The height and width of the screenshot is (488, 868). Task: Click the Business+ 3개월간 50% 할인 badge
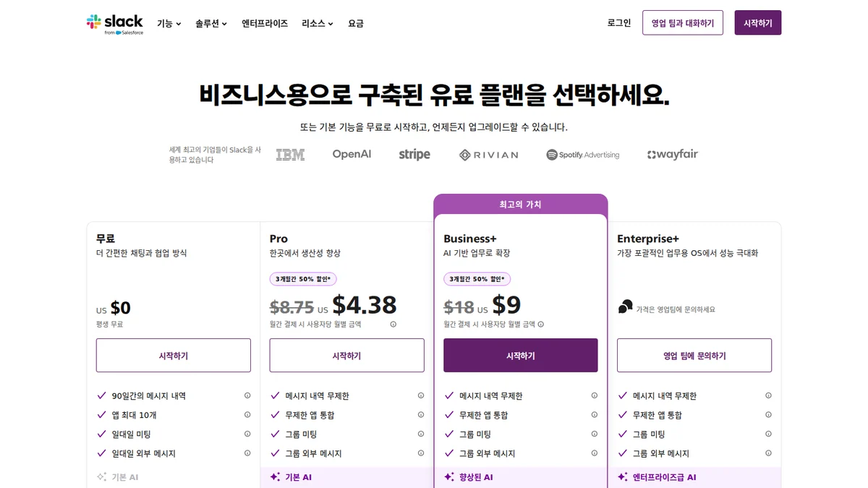pos(477,279)
